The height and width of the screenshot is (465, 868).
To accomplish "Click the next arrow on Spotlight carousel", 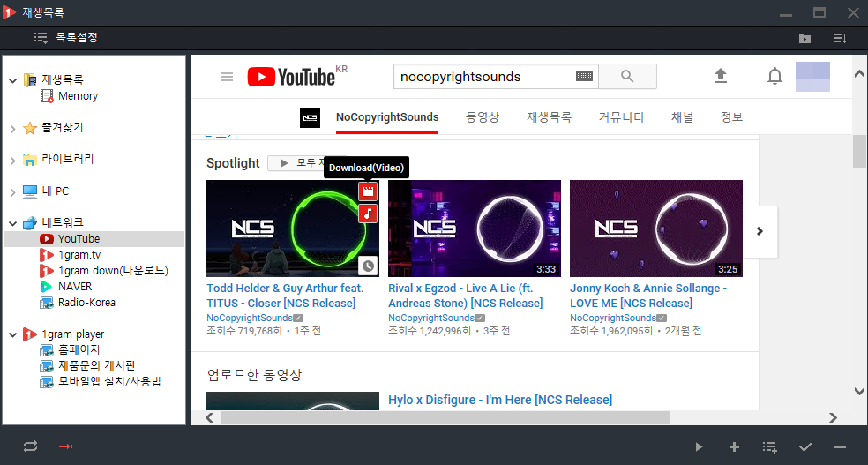I will 760,231.
